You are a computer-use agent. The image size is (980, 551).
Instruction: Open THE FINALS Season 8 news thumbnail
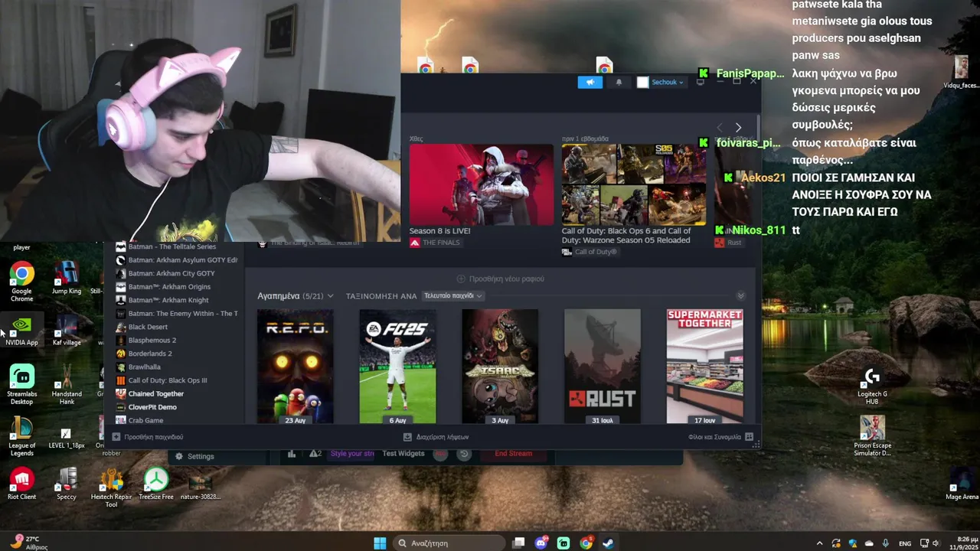(x=481, y=184)
